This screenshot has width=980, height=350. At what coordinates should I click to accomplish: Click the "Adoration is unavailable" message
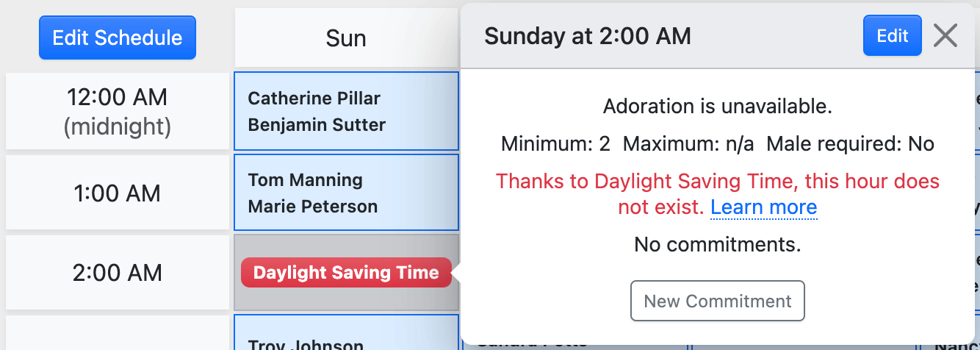pyautogui.click(x=717, y=107)
